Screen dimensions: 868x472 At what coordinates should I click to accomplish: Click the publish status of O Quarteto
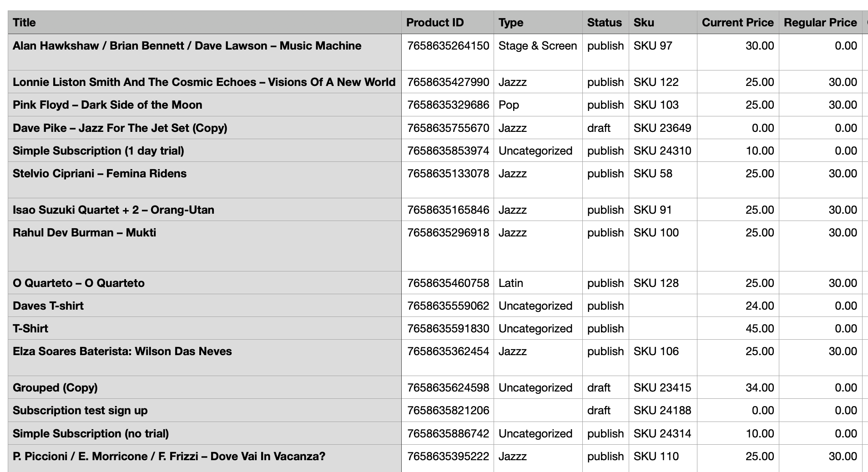(605, 282)
